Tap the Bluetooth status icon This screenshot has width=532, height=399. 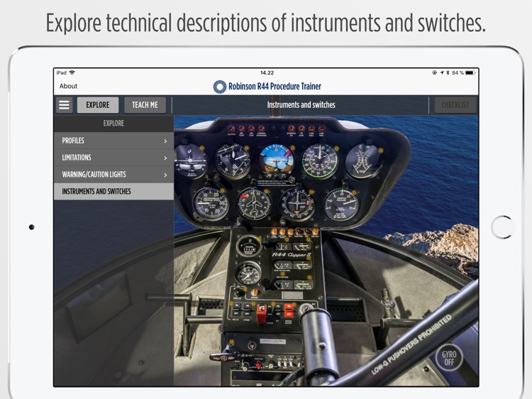click(x=448, y=72)
